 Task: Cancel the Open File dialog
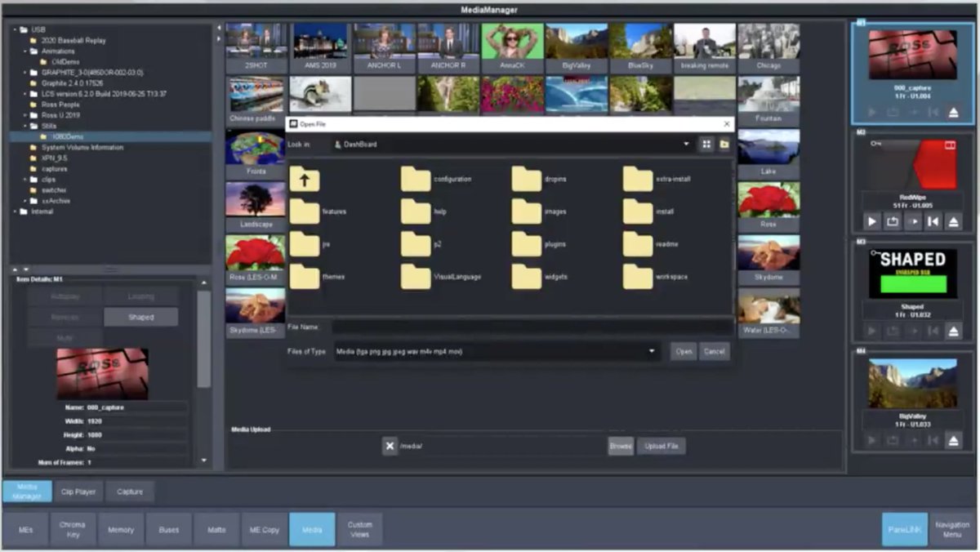click(714, 351)
